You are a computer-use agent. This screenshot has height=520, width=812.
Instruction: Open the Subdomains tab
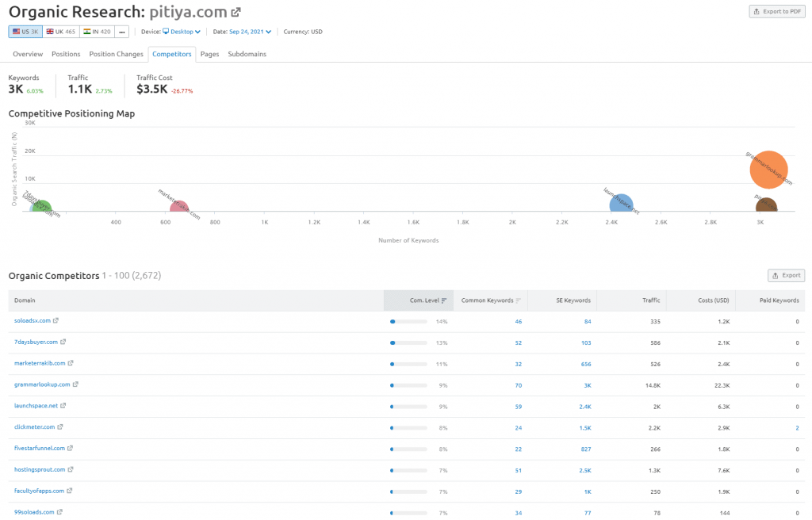[x=247, y=54]
